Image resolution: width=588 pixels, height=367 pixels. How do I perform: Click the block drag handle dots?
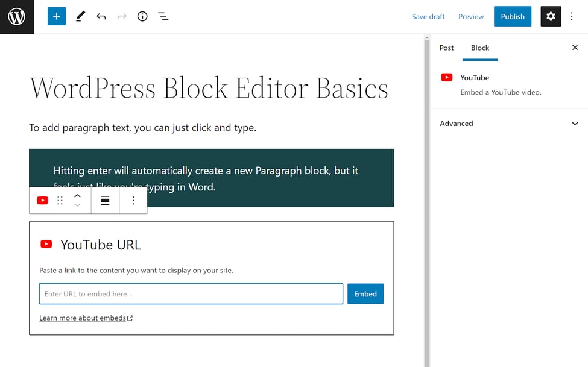click(x=60, y=201)
